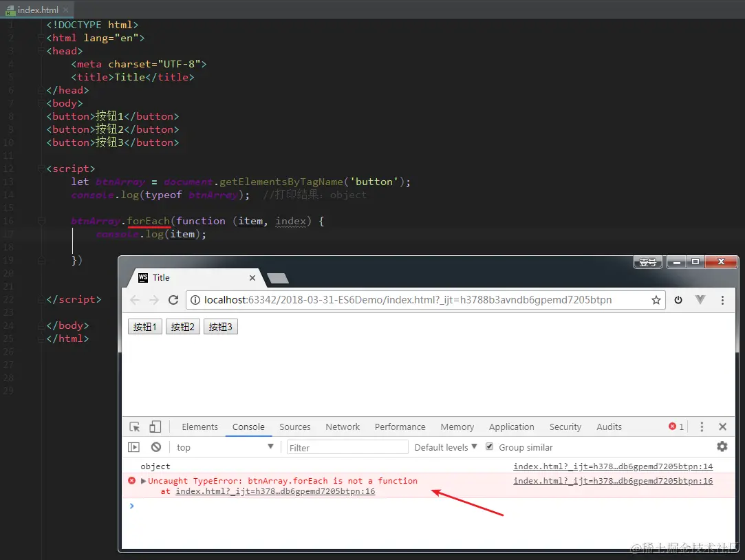The height and width of the screenshot is (560, 745).
Task: Open console settings gear icon
Action: point(722,446)
